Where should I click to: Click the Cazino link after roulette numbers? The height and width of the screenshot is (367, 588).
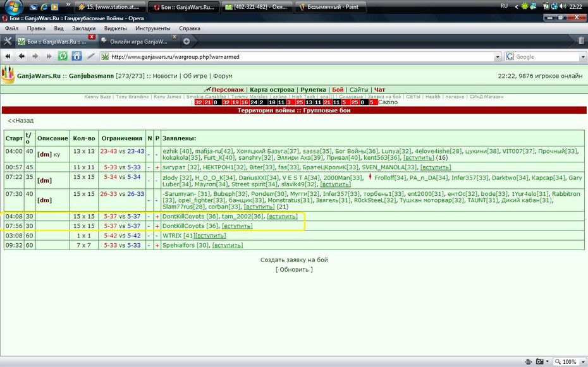pos(388,102)
